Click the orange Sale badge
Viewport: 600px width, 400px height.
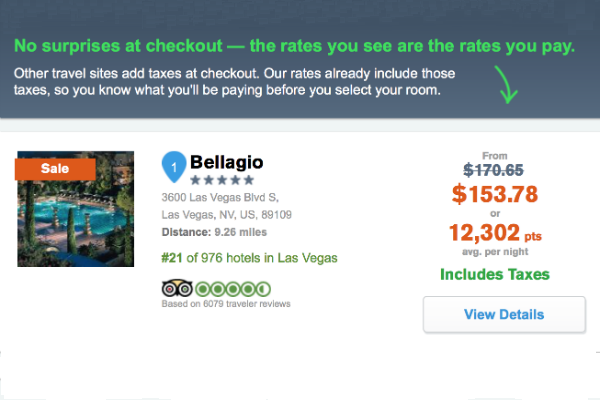click(55, 169)
